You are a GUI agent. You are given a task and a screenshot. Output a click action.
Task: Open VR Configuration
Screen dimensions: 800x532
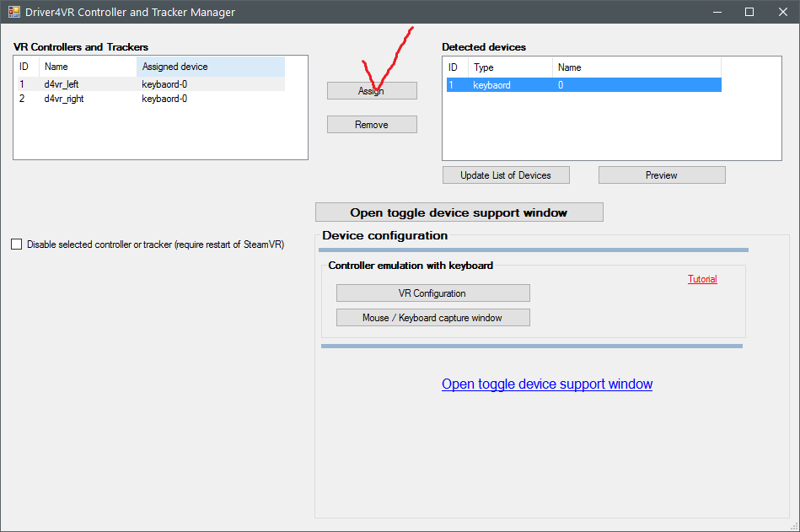[432, 293]
